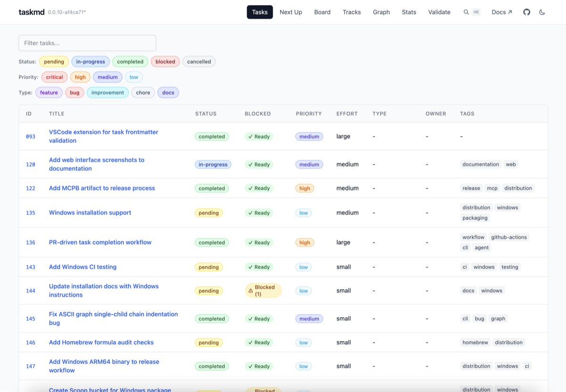This screenshot has height=392, width=566.
Task: Toggle dark mode with the moon icon
Action: [x=542, y=12]
